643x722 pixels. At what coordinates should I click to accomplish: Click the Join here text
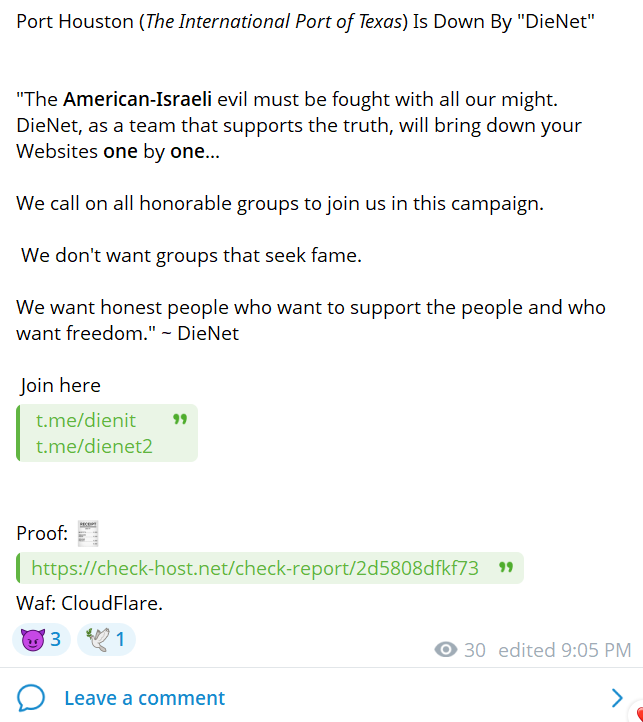pyautogui.click(x=61, y=385)
